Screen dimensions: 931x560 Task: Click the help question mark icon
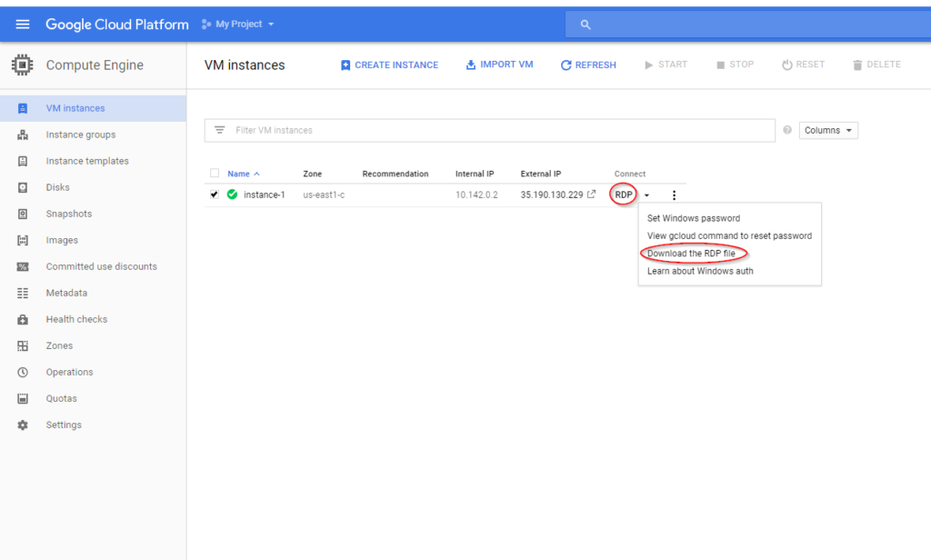pyautogui.click(x=787, y=129)
